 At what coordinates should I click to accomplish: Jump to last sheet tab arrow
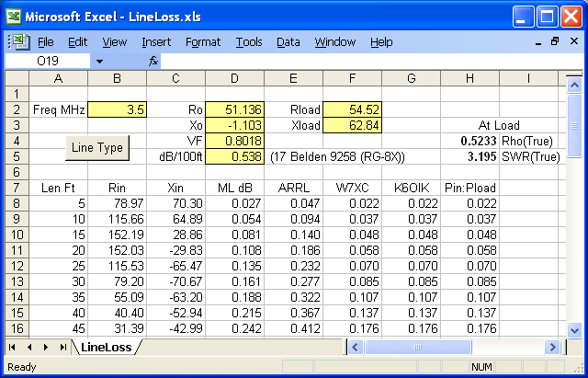[62, 347]
